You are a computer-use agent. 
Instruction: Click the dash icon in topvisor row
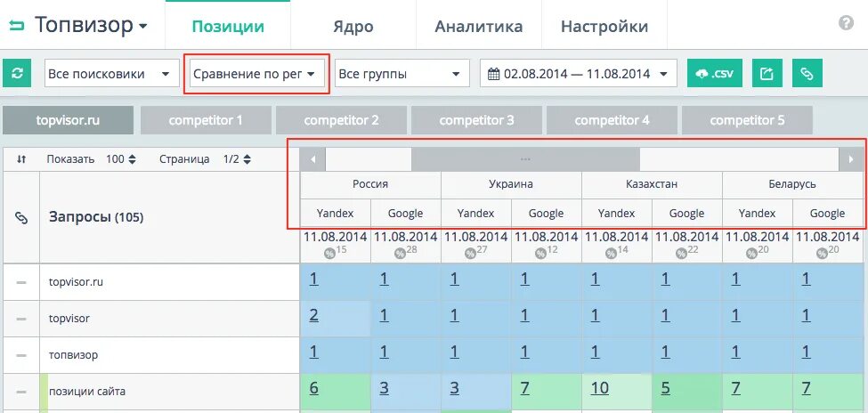21,319
